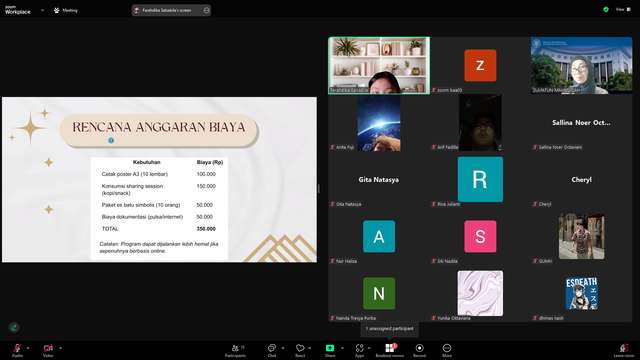The image size is (640, 360).
Task: Select the Gita Natasya participant tile
Action: (379, 180)
